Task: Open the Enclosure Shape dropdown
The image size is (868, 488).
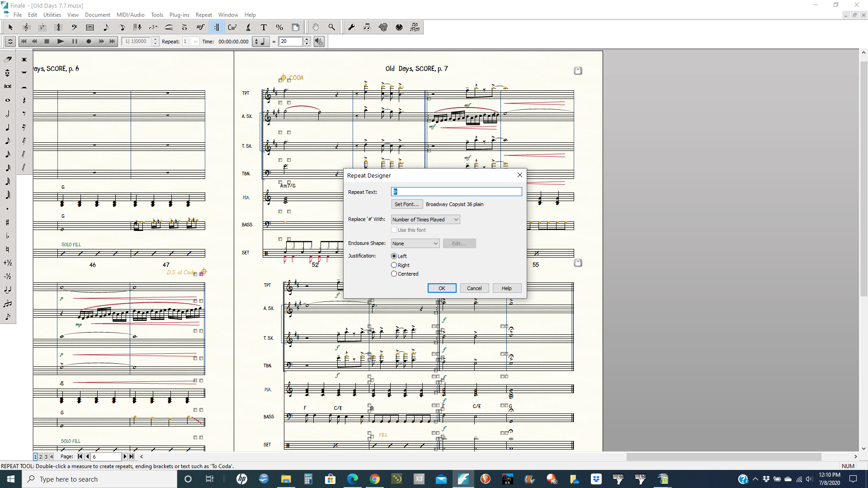Action: click(415, 244)
